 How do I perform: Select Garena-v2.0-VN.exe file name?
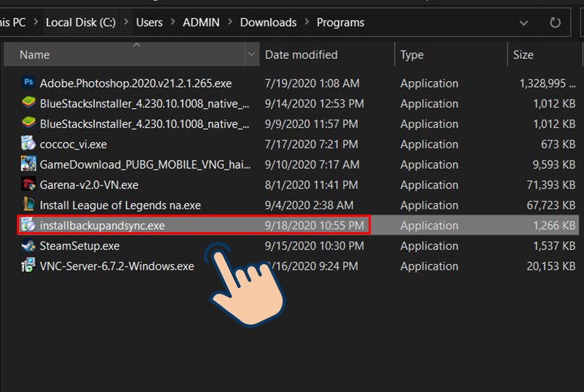(x=89, y=185)
